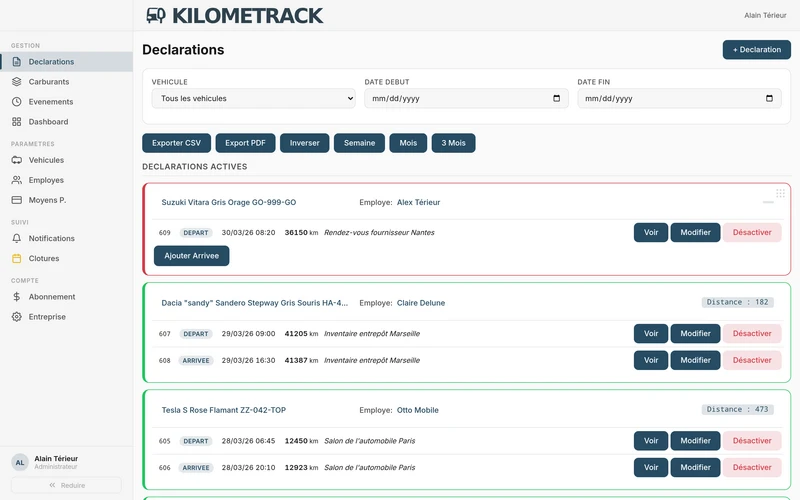Click employee link Alex Térieur
The image size is (800, 500).
[418, 202]
